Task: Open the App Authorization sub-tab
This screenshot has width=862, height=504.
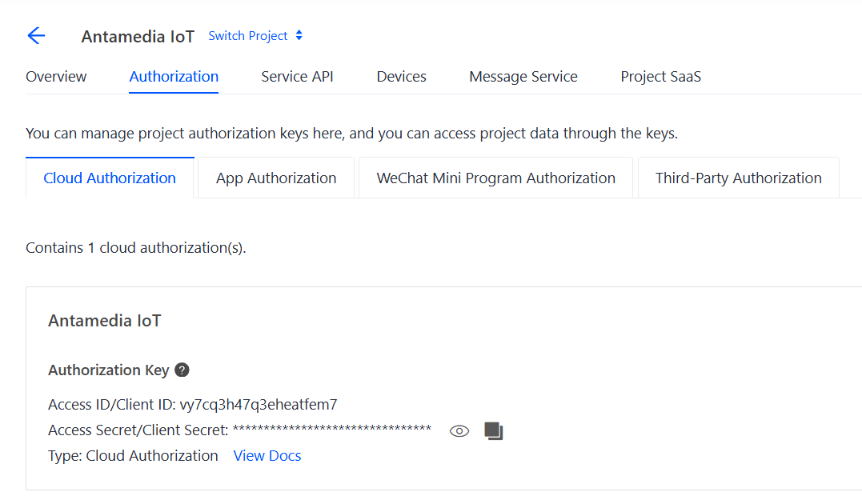Action: (x=276, y=178)
